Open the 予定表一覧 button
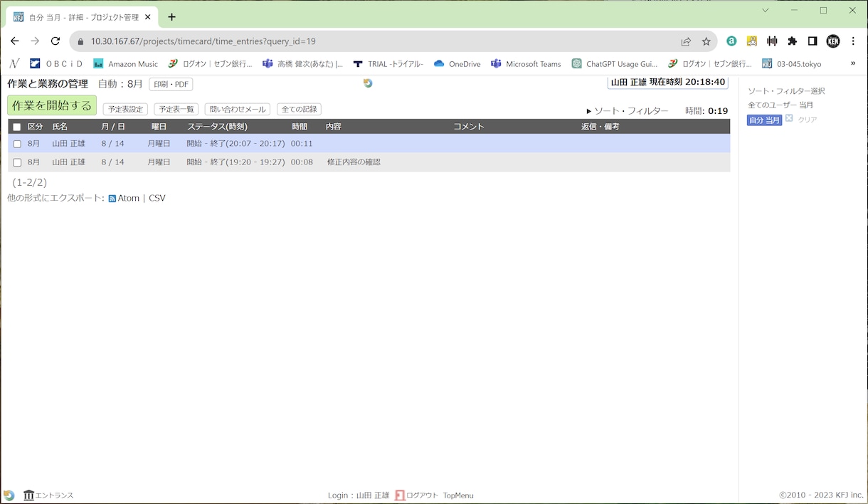Screen dimensions: 868x504 [176, 110]
